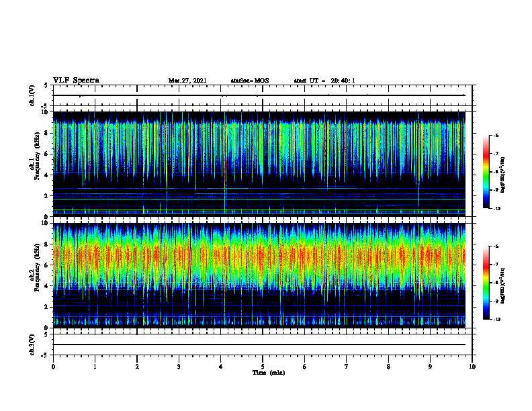Click time axis tick label "10"
The image size is (532, 411).
pyautogui.click(x=472, y=367)
